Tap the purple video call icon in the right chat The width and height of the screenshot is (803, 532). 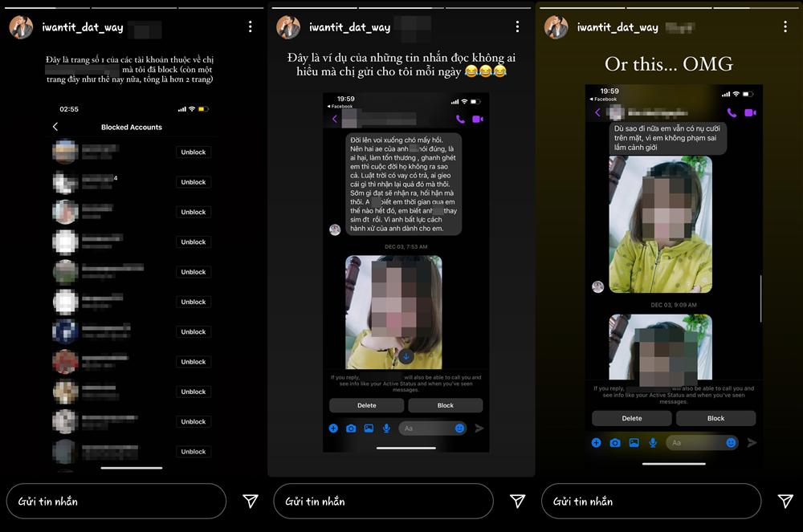click(750, 113)
